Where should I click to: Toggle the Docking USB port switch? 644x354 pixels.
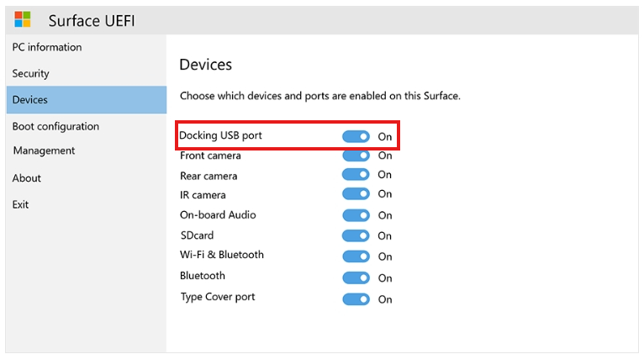[356, 136]
